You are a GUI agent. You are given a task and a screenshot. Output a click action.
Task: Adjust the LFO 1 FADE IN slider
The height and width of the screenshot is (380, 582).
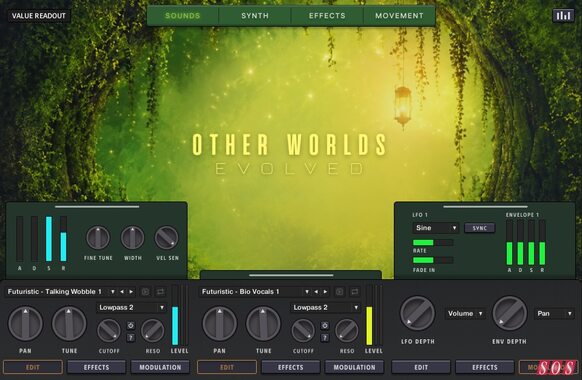[x=433, y=260]
